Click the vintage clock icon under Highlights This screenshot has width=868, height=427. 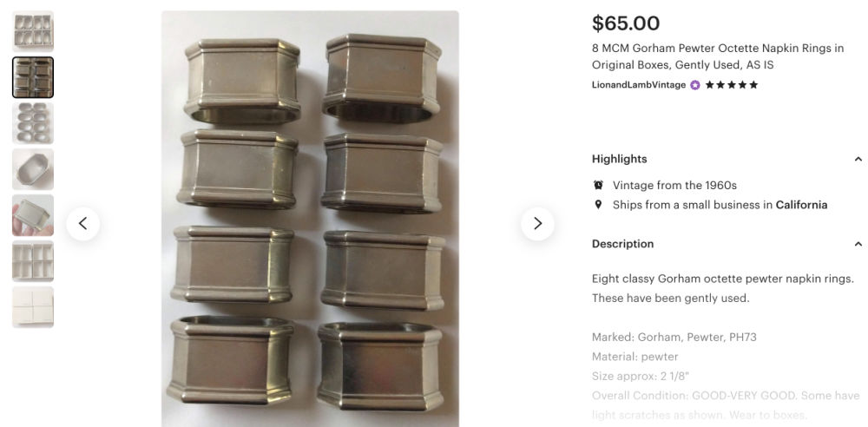click(598, 185)
